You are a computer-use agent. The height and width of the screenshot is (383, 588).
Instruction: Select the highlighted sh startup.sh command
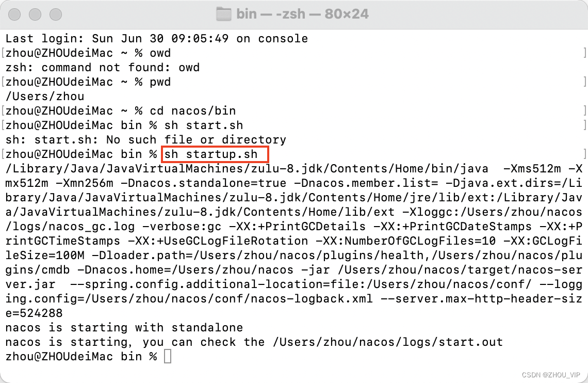215,154
